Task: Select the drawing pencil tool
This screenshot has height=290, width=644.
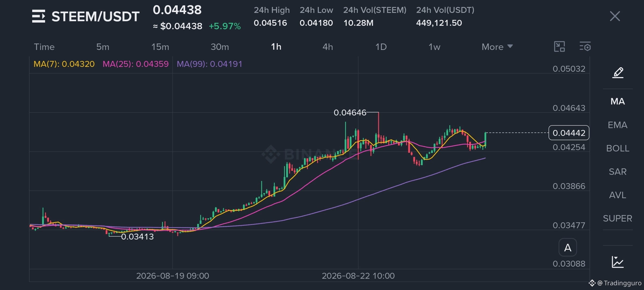Action: [x=618, y=73]
